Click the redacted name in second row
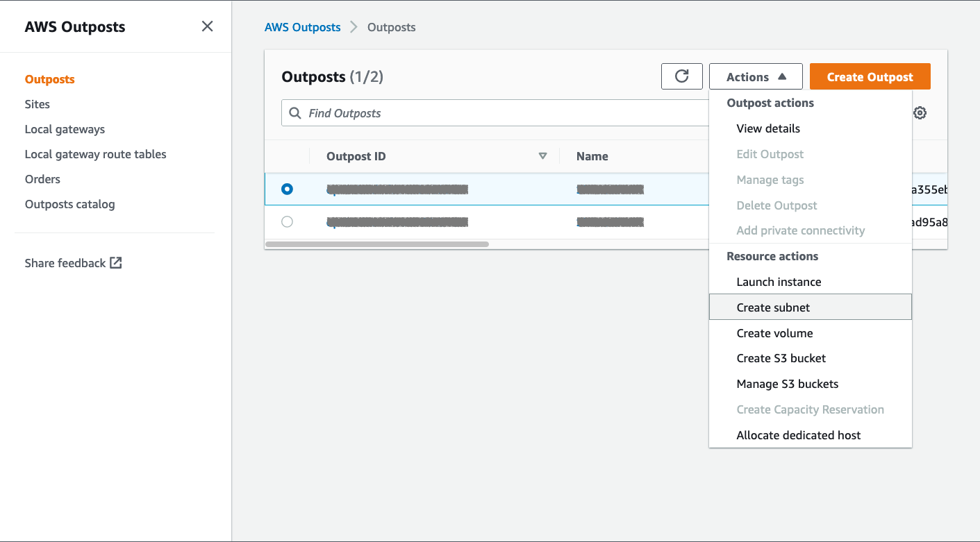 (x=611, y=222)
